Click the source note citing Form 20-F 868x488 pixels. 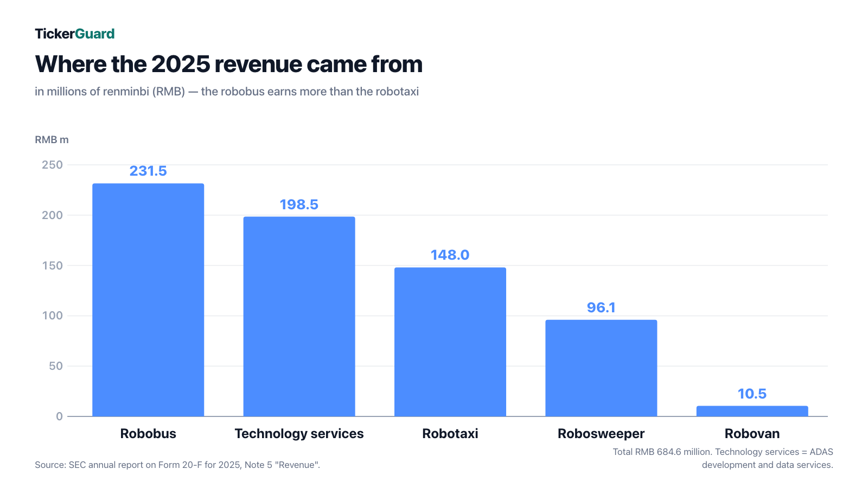177,465
